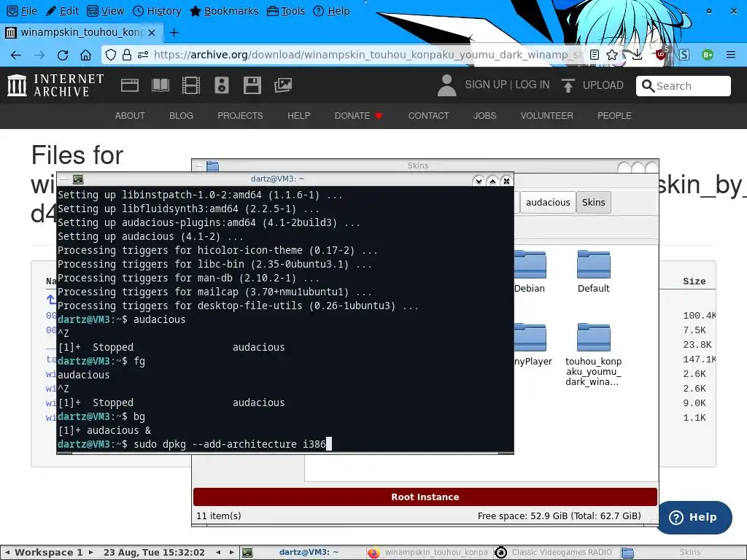Open the View menu in Firefox
747x560 pixels.
pos(106,11)
